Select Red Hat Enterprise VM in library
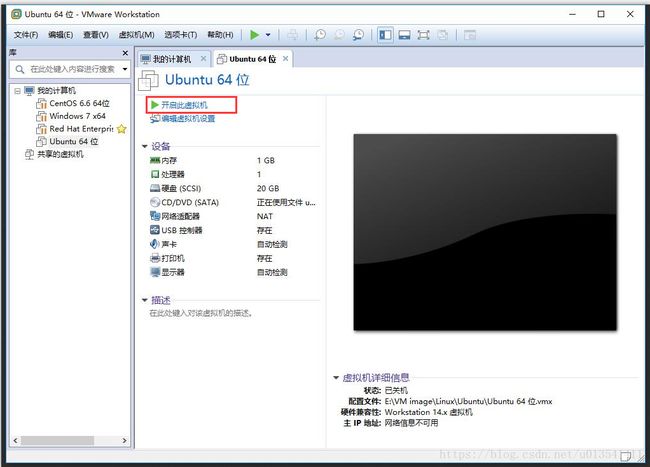The width and height of the screenshot is (650, 467). pyautogui.click(x=81, y=129)
